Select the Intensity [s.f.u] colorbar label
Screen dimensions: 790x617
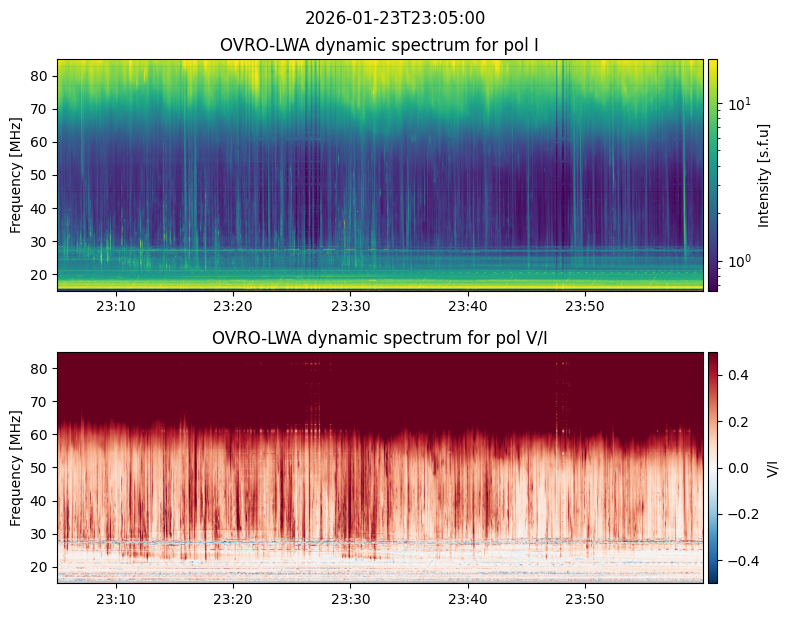(x=765, y=175)
